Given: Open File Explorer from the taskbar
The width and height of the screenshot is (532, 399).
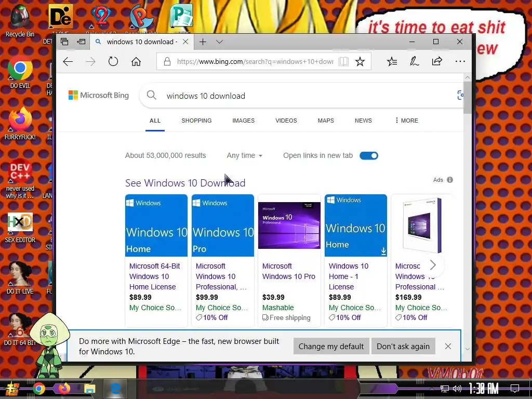Looking at the screenshot, I should click(x=89, y=389).
